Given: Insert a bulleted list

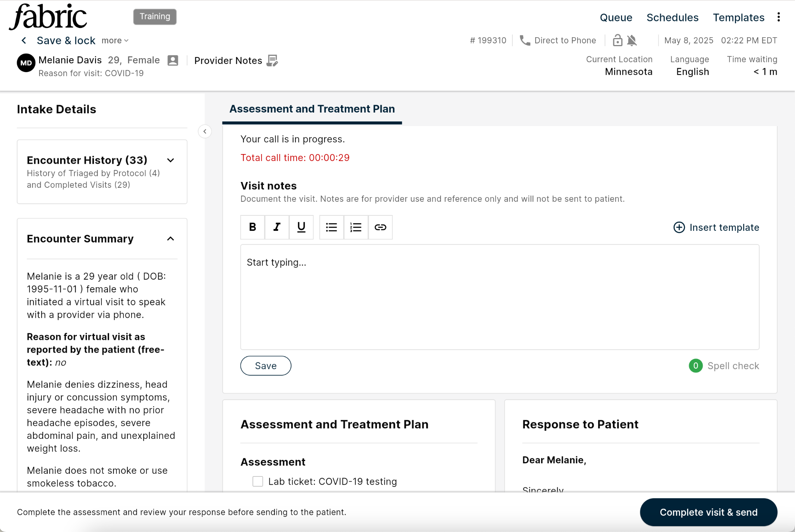Looking at the screenshot, I should 331,227.
